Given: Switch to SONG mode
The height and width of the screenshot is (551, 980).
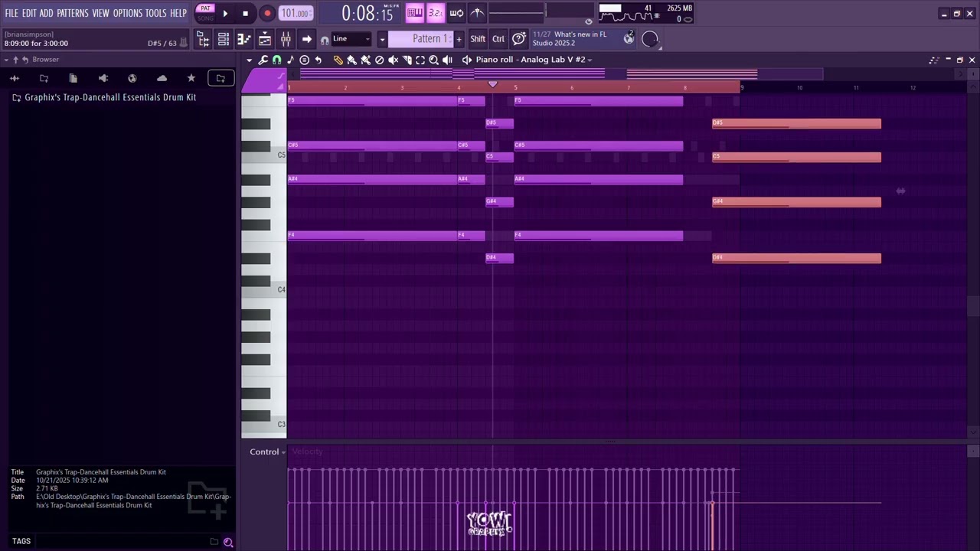Looking at the screenshot, I should (205, 18).
